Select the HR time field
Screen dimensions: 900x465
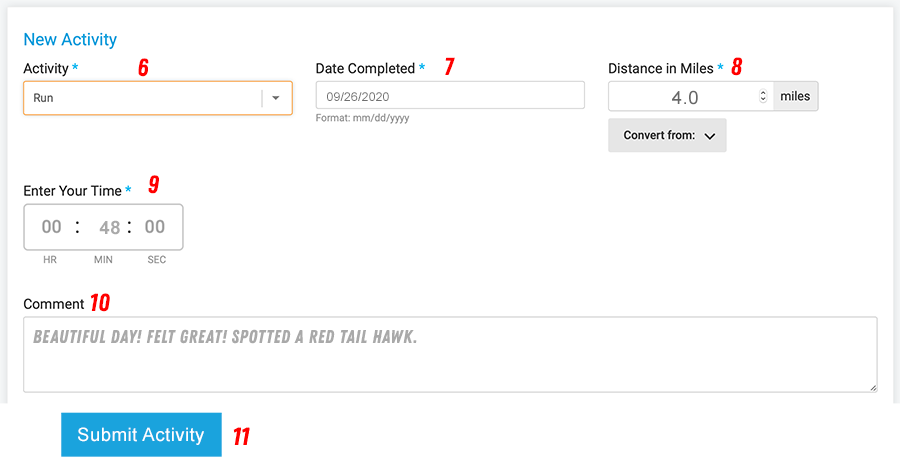[51, 227]
